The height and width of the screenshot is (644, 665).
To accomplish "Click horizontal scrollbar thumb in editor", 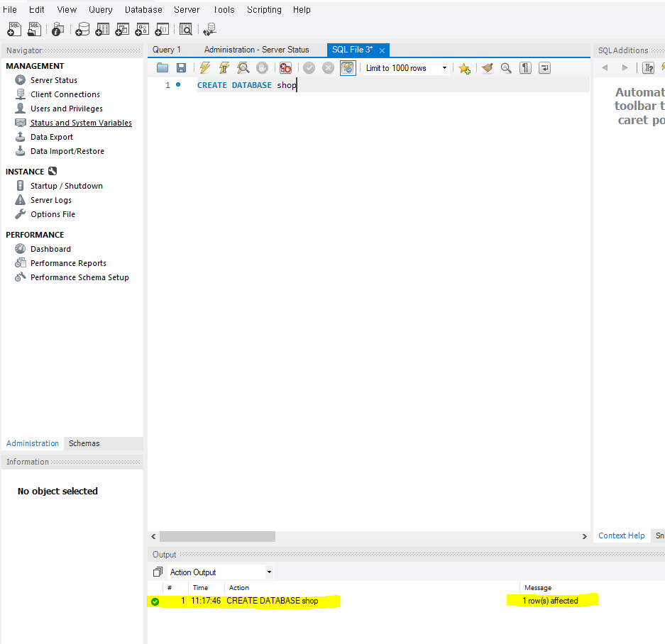I will click(x=217, y=536).
